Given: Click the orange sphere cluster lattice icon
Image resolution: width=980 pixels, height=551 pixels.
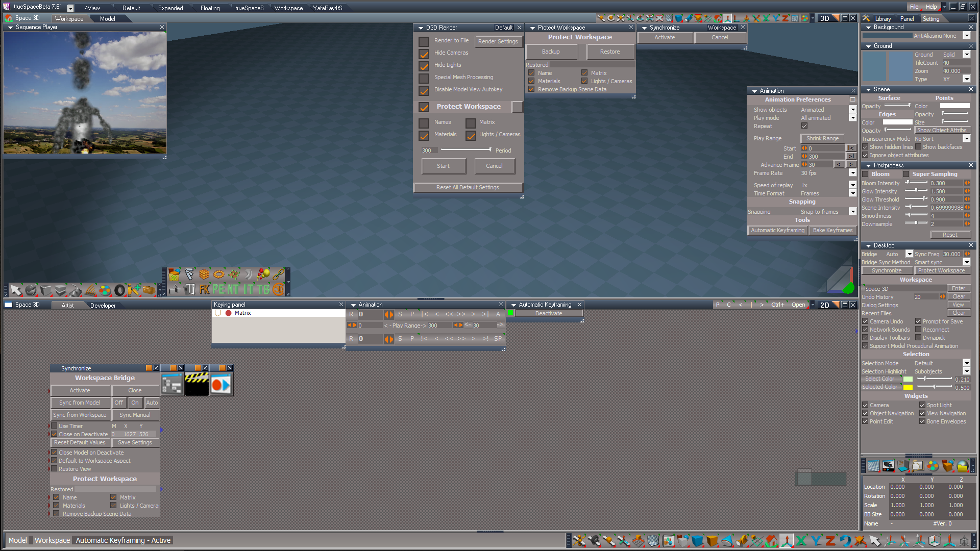Looking at the screenshot, I should point(204,274).
